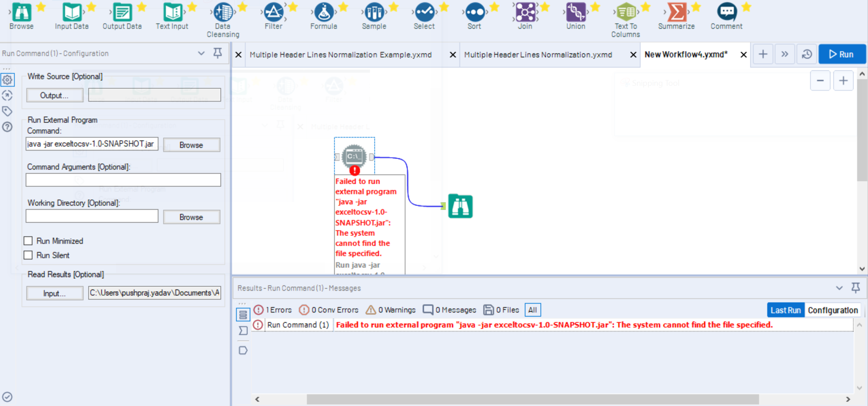Screen dimensions: 868x406
Task: Click Output button under Write Source
Action: pos(54,95)
